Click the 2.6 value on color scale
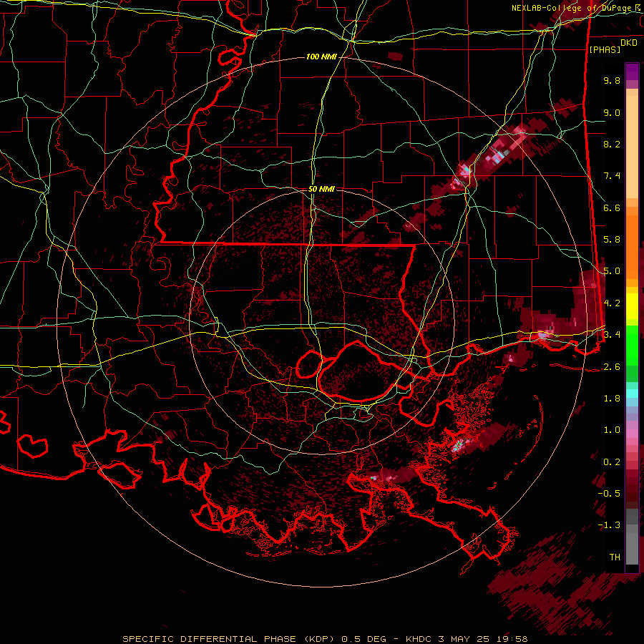 612,367
